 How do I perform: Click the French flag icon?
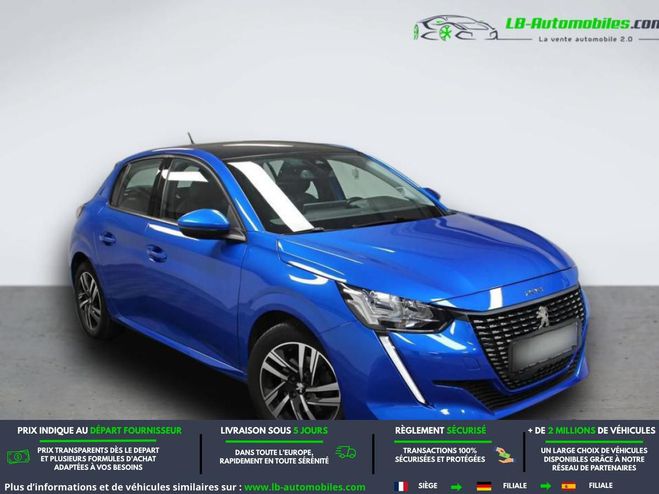tap(402, 486)
